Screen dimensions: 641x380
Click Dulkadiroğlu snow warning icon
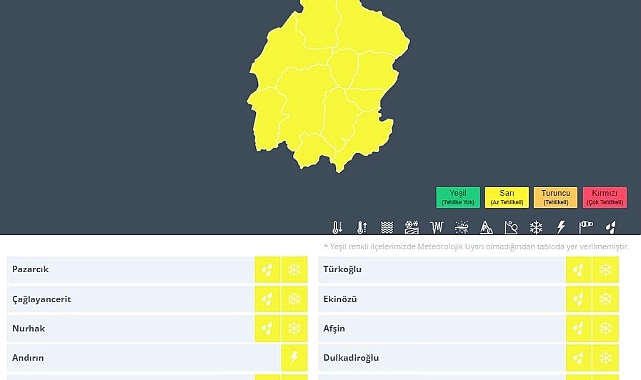pos(605,358)
